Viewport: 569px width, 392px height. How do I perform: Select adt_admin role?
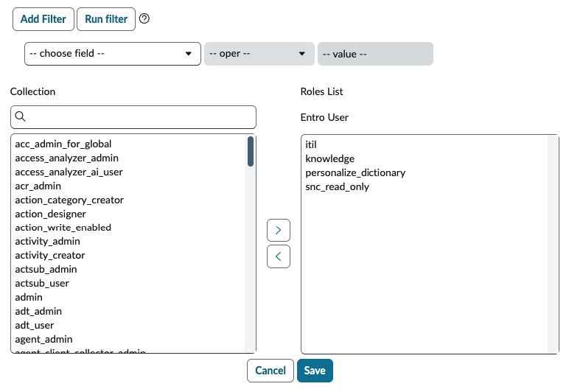[38, 312]
